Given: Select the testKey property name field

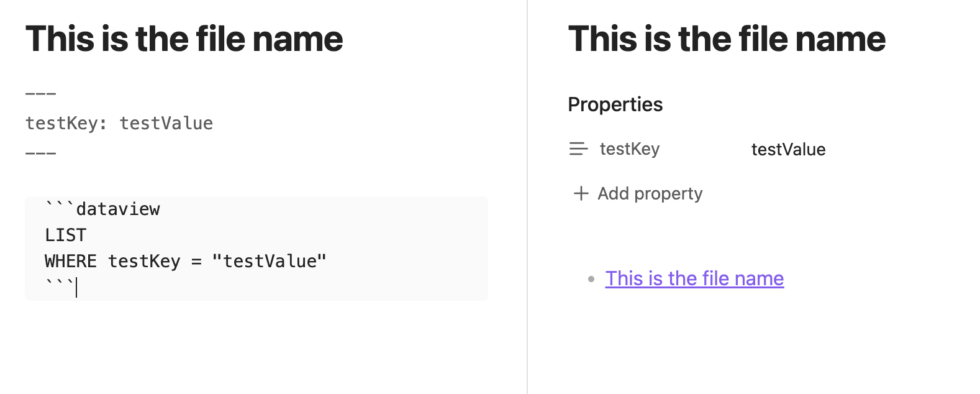Looking at the screenshot, I should pyautogui.click(x=630, y=149).
